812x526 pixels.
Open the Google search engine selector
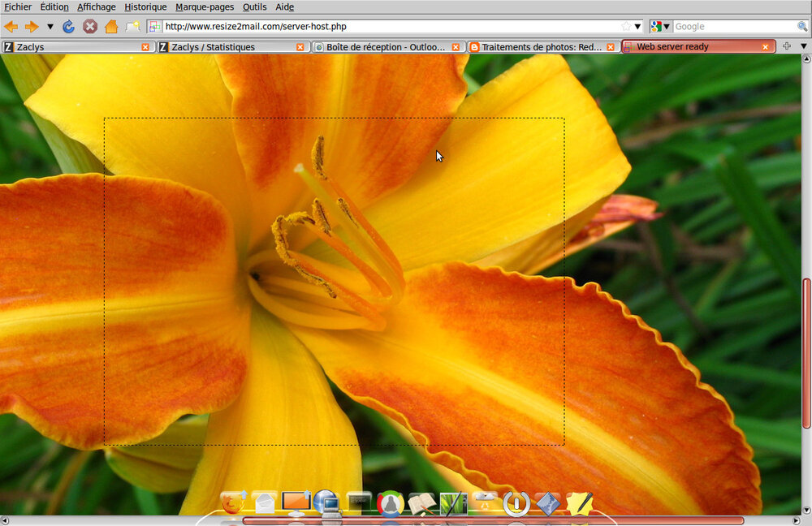tap(660, 26)
